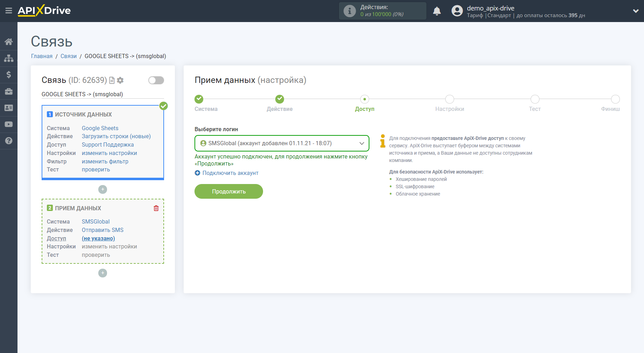644x353 pixels.
Task: Click the demo_apix-drive username
Action: (490, 8)
